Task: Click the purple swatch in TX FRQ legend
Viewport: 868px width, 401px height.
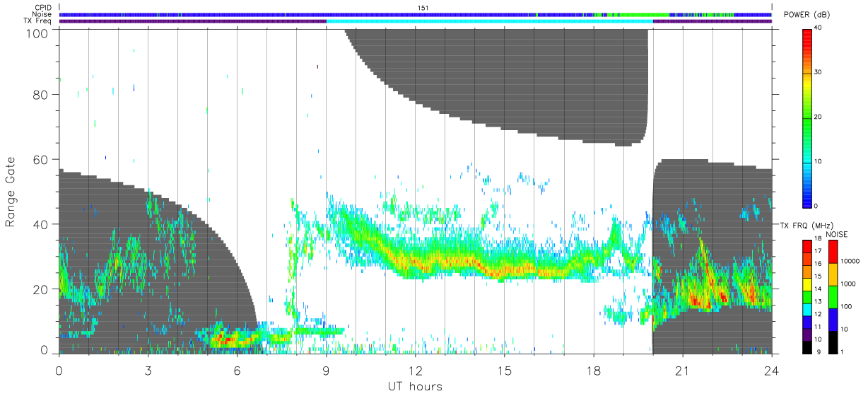Action: click(x=807, y=333)
